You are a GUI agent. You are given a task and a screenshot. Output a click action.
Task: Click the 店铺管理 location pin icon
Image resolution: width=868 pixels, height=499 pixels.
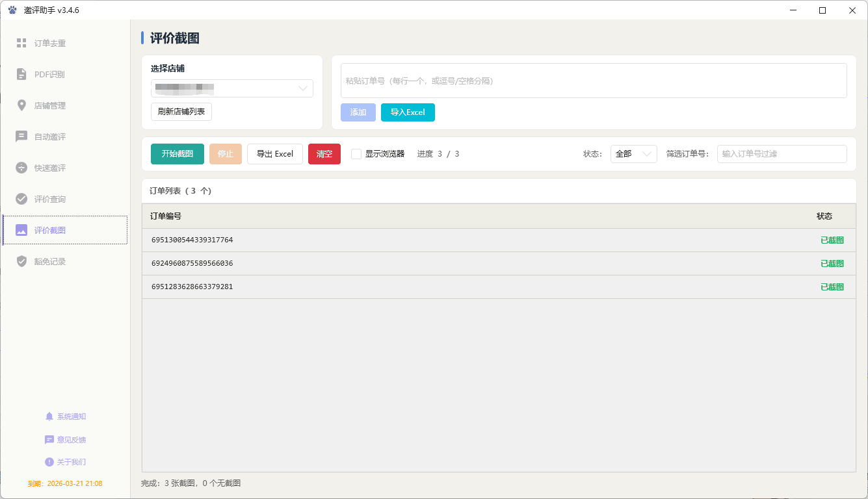[21, 105]
